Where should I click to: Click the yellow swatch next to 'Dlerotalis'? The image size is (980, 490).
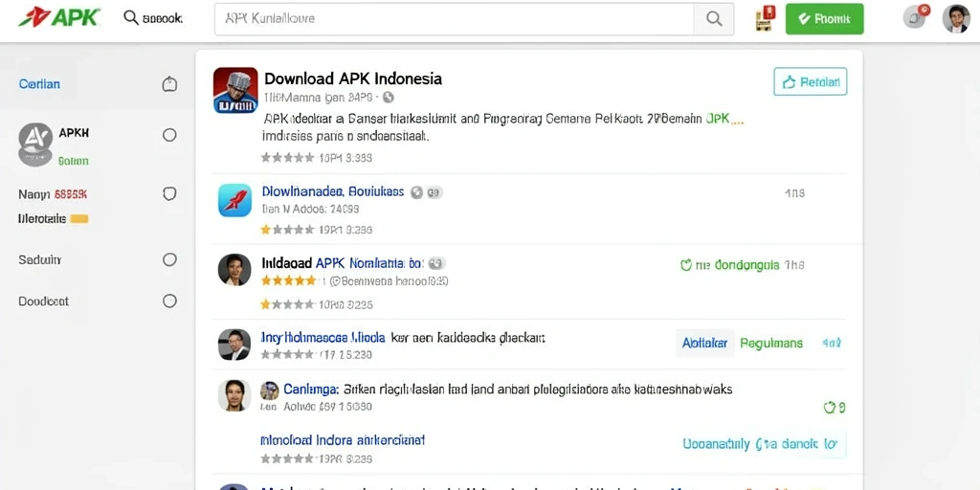tap(79, 219)
